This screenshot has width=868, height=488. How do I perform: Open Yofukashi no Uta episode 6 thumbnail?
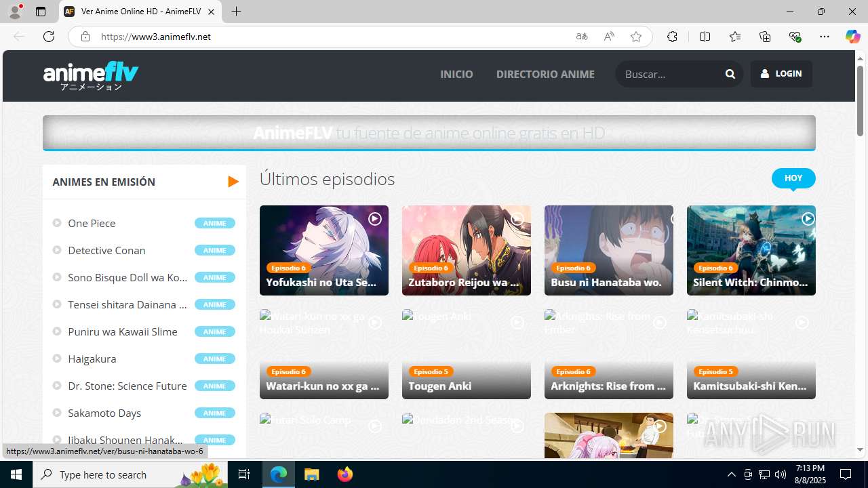[324, 250]
